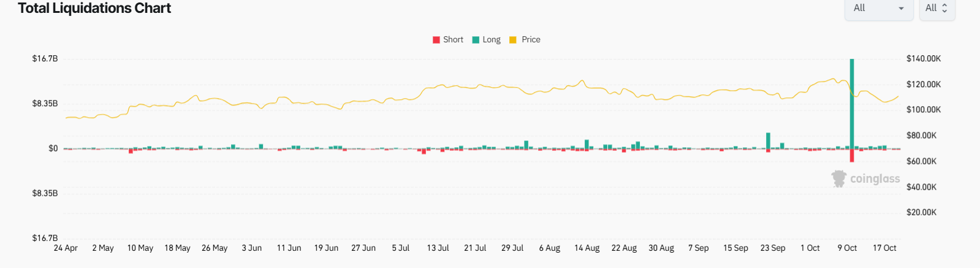
Task: Click the coinglass watermark text
Action: 875,179
